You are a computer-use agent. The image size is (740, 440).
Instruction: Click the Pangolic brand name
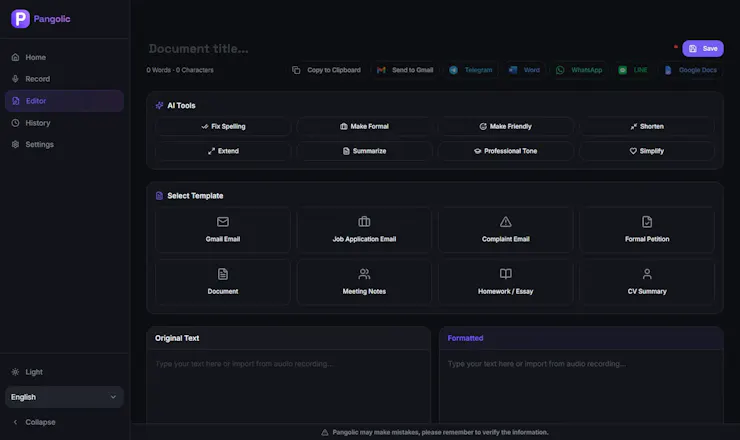click(x=52, y=19)
